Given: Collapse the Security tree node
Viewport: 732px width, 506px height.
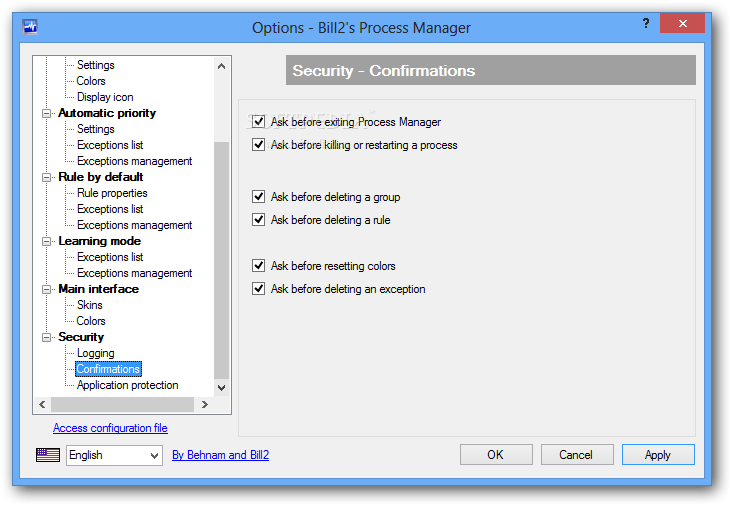Looking at the screenshot, I should coord(46,337).
